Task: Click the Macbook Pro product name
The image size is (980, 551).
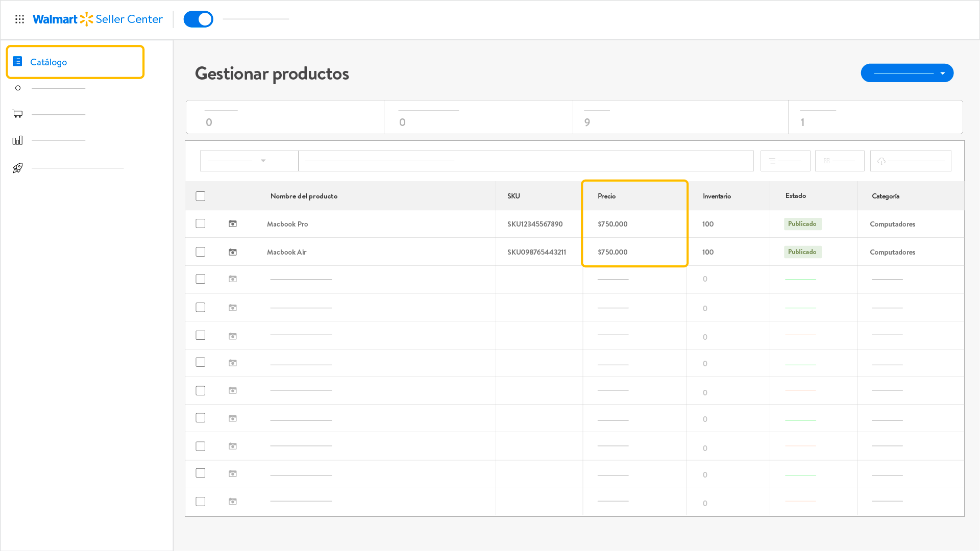Action: (287, 224)
